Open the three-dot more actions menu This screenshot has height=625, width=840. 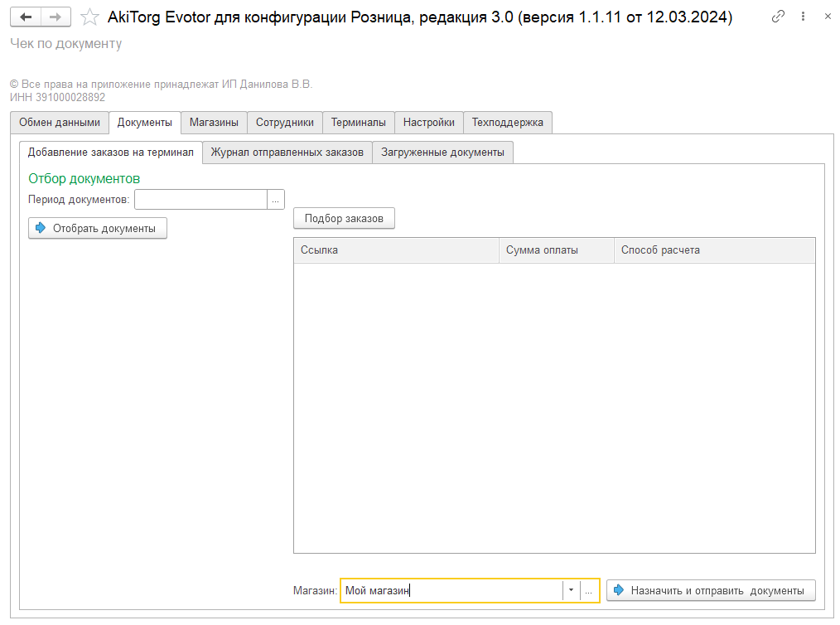click(803, 17)
